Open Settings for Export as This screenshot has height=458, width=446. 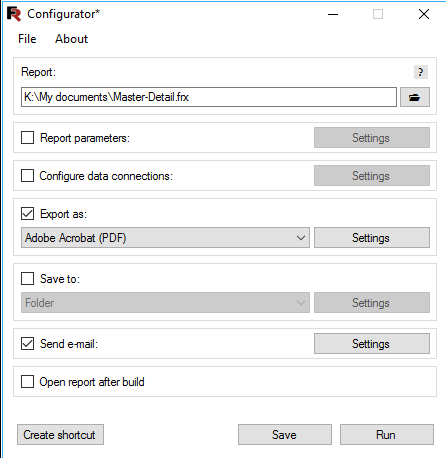click(x=372, y=238)
